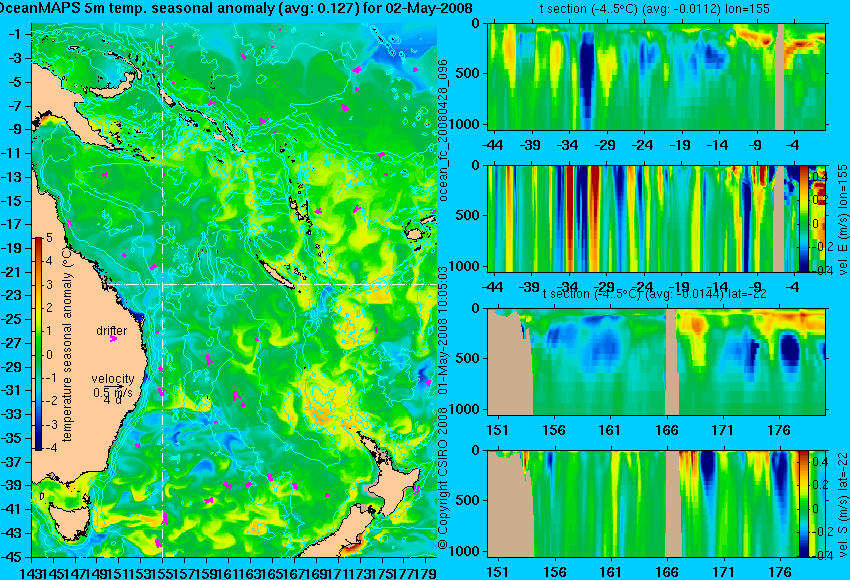850x580 pixels.
Task: Click the '0.4' tick on the vel. S color bar
Action: (x=819, y=462)
